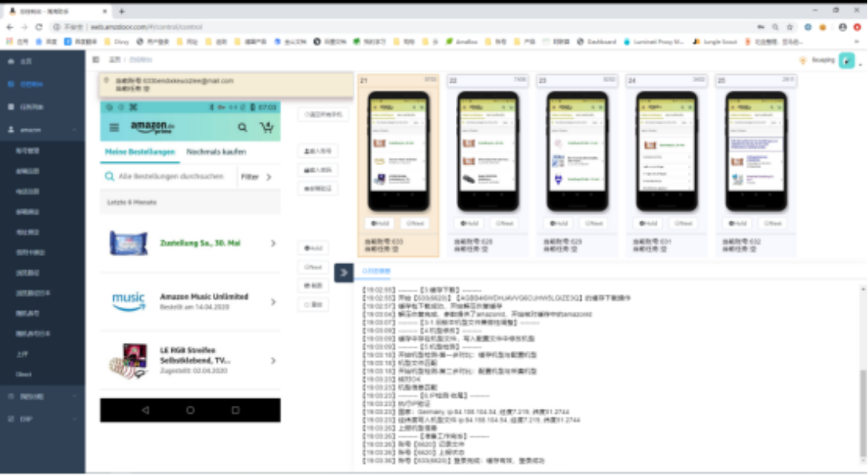Image resolution: width=868 pixels, height=476 pixels.
Task: Open the Filter dropdown in the order search bar
Action: click(250, 176)
